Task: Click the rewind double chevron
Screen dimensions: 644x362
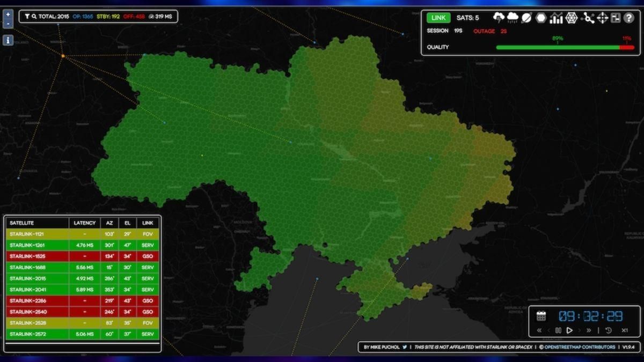Action: pyautogui.click(x=539, y=330)
